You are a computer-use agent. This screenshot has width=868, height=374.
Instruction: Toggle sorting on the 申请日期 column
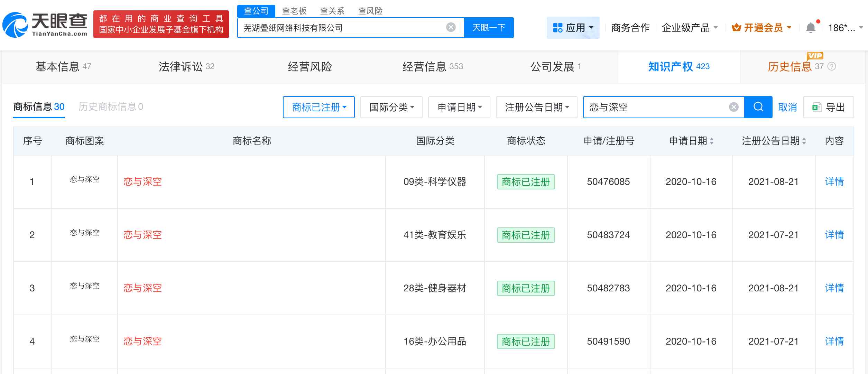[x=711, y=141]
